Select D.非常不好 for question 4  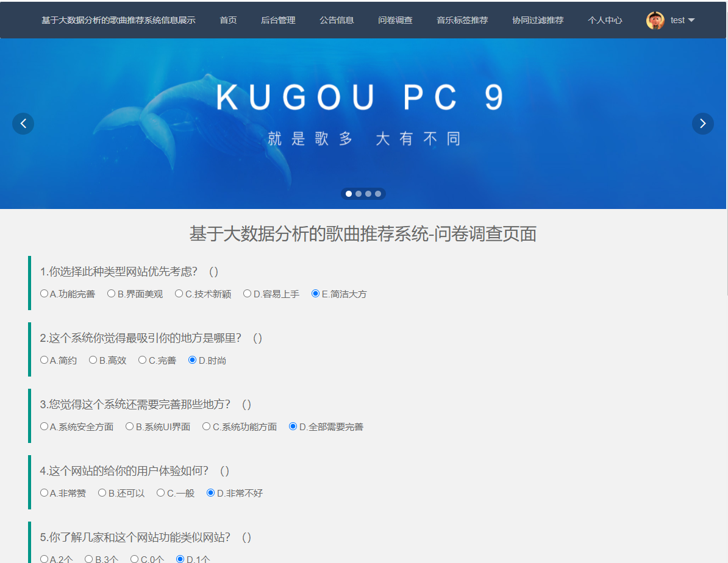(210, 492)
